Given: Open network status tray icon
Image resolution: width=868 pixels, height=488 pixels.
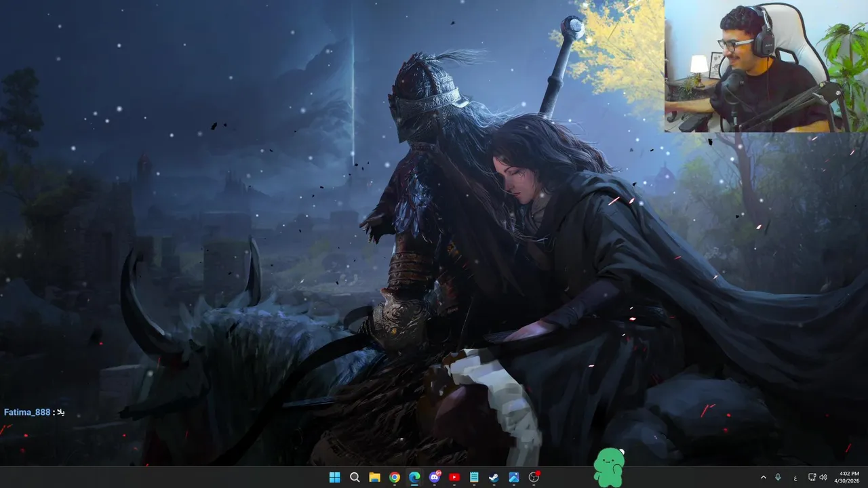Looking at the screenshot, I should pyautogui.click(x=812, y=477).
